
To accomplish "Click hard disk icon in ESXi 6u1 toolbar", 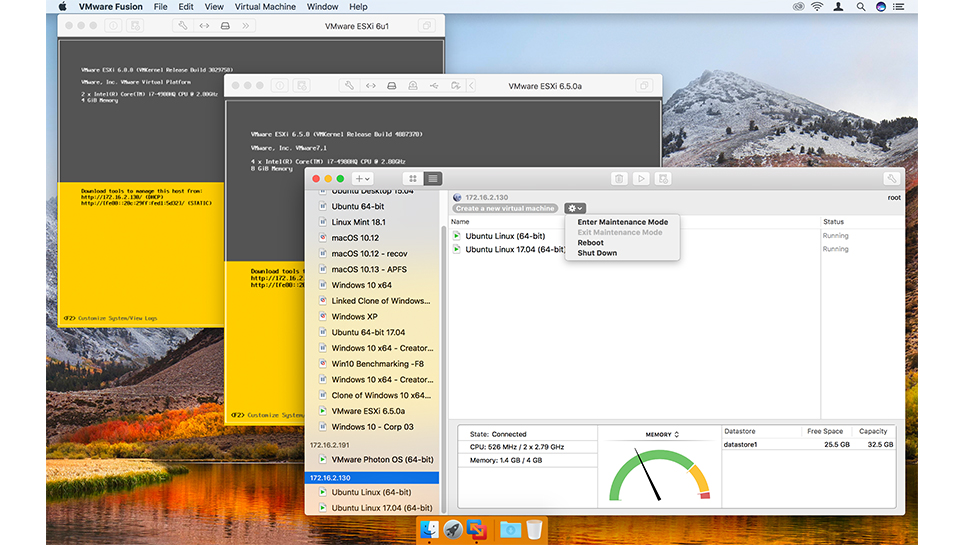I will pos(226,25).
